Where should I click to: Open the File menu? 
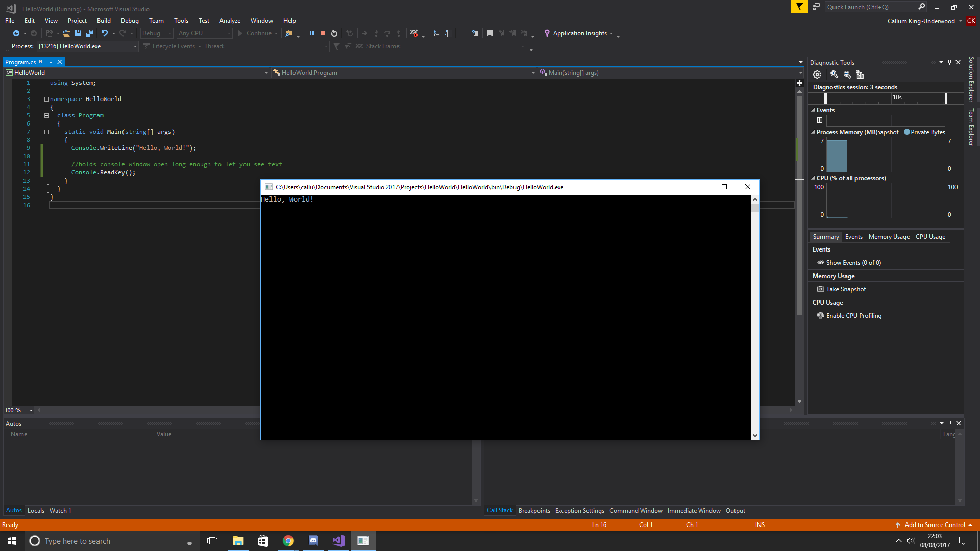coord(10,21)
